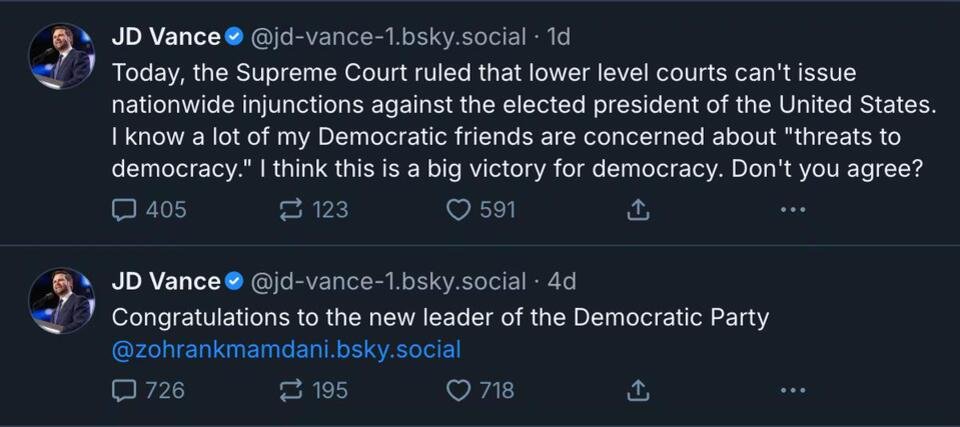Click JD Vance avatar on the second post

click(x=61, y=300)
